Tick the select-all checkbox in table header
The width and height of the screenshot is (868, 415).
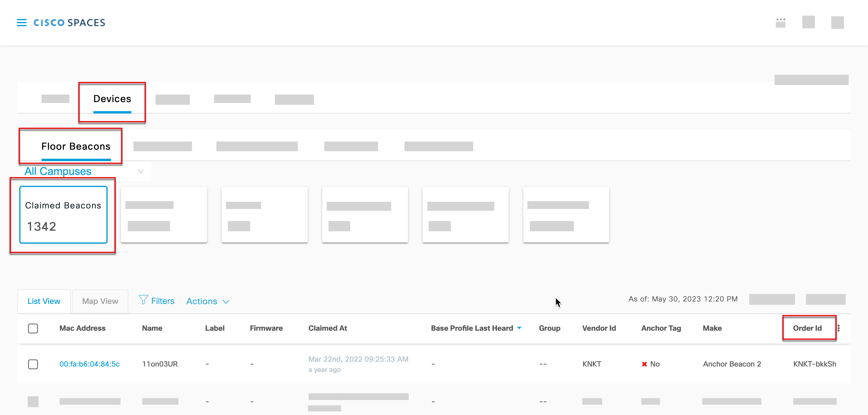tap(33, 328)
